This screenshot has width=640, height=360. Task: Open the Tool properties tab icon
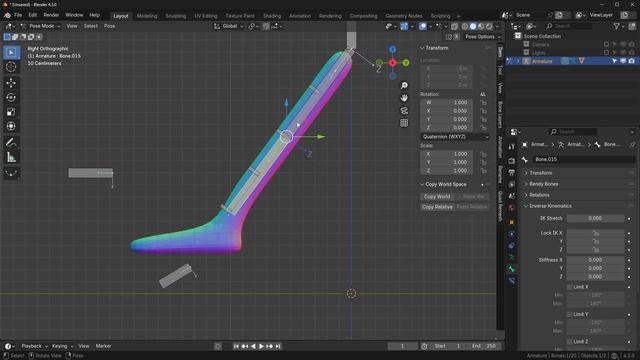[511, 147]
